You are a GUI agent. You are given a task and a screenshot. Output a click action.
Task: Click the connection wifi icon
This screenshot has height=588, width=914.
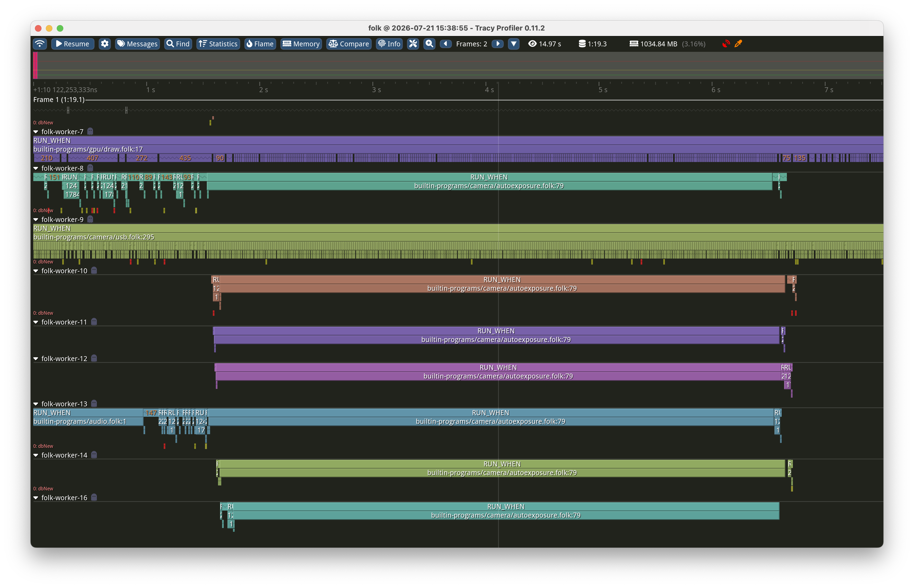[x=40, y=44]
